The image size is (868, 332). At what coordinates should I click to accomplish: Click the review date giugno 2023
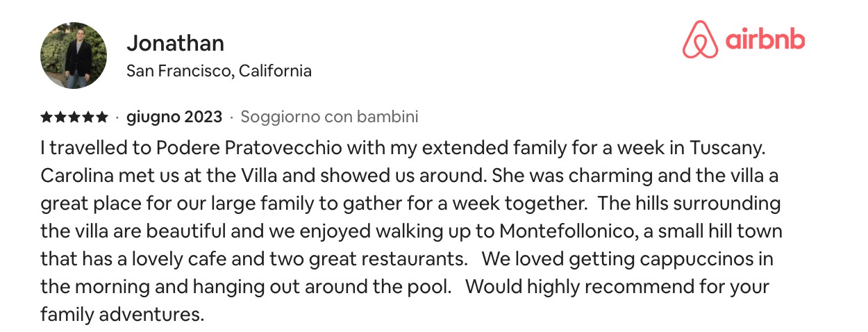174,117
